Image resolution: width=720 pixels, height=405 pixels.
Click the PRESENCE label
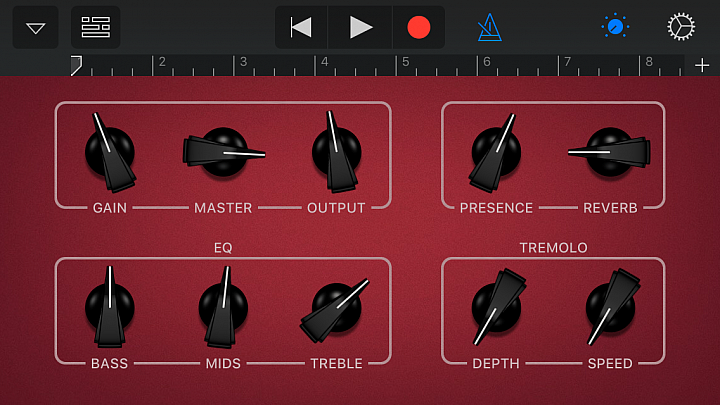[496, 208]
